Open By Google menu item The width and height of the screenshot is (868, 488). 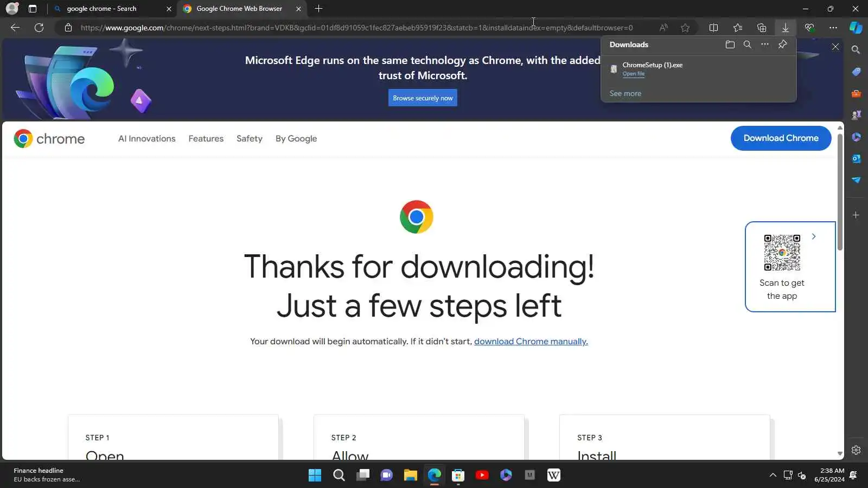click(296, 139)
